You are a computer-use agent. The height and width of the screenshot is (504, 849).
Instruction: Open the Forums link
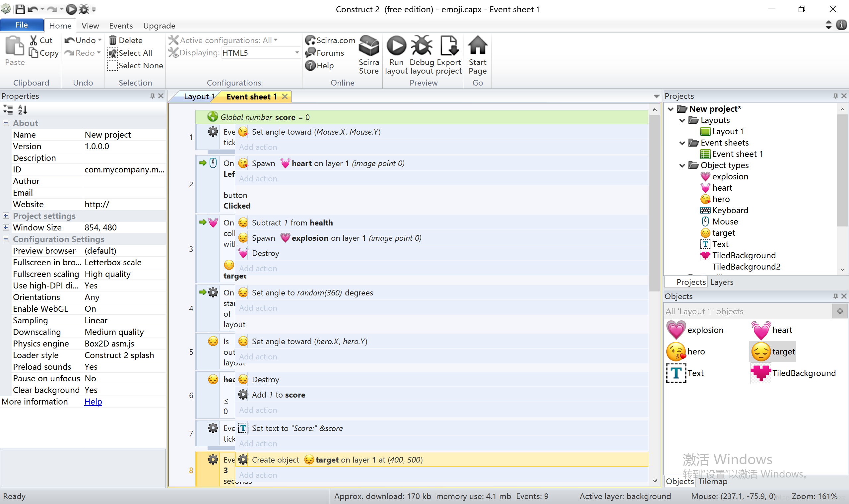tap(325, 53)
